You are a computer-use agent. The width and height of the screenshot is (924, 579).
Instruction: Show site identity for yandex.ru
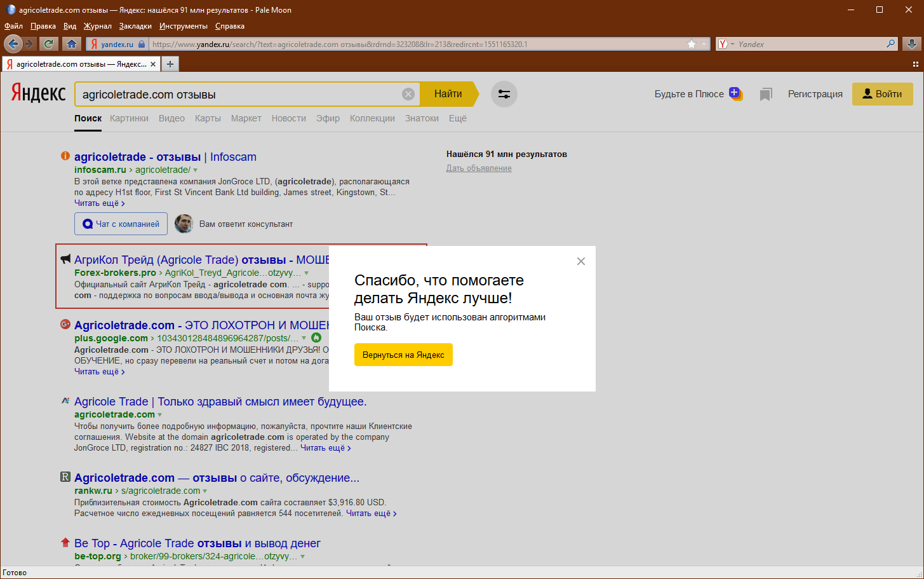pyautogui.click(x=118, y=44)
